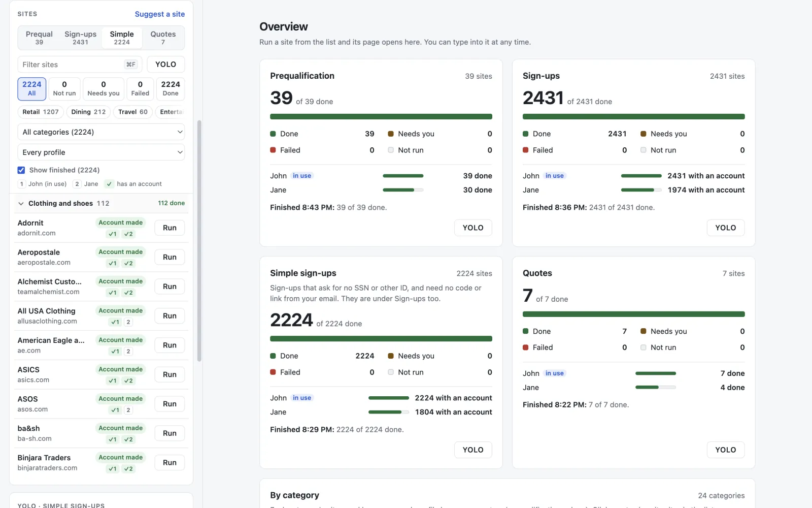Click 'ba-sh.com' site address
Viewport: 812px width, 508px height.
35,439
